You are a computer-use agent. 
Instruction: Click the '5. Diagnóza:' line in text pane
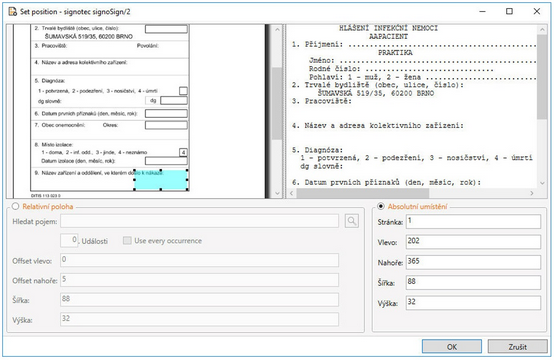click(317, 150)
